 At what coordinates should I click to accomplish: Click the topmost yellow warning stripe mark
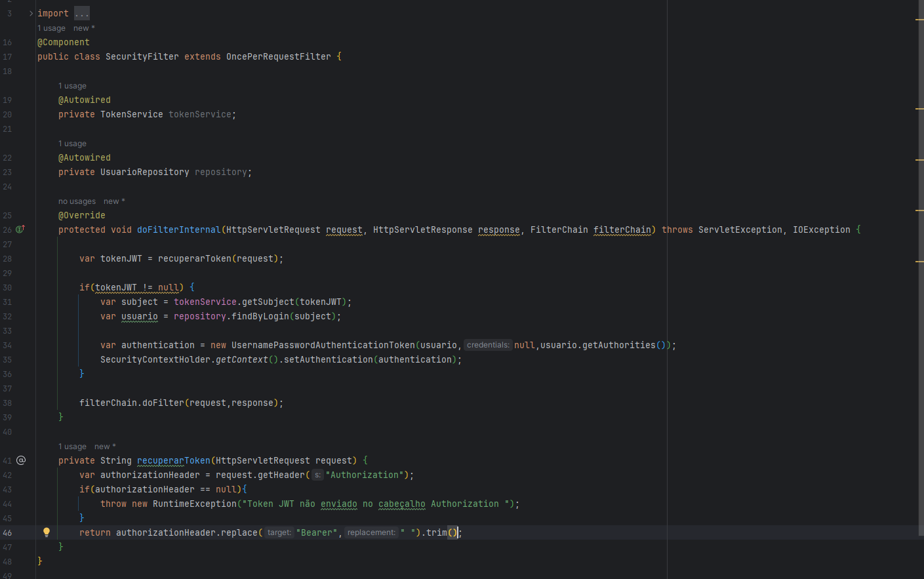(x=919, y=20)
